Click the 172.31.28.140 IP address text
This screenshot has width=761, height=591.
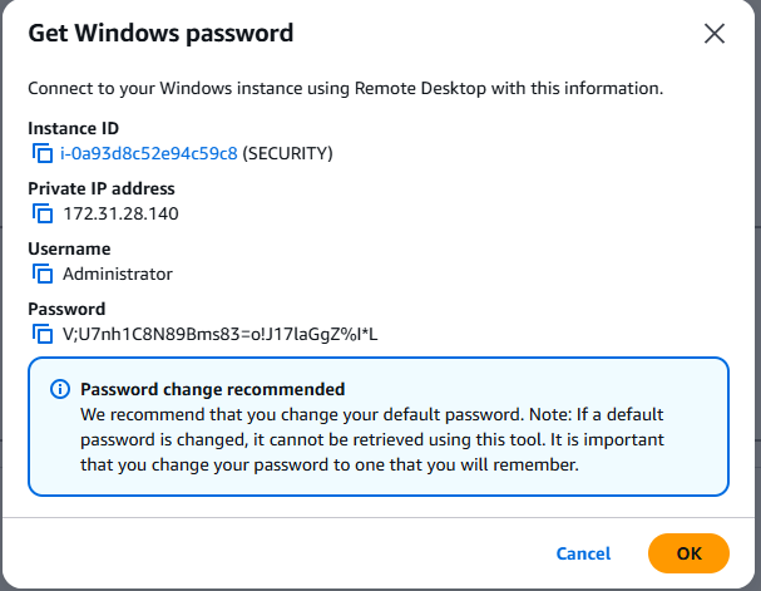[x=121, y=214]
